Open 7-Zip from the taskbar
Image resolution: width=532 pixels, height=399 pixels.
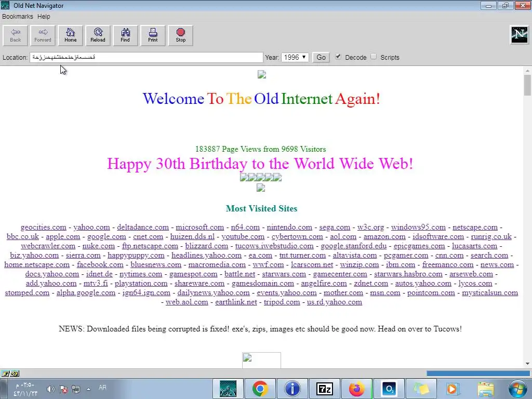[x=324, y=389]
